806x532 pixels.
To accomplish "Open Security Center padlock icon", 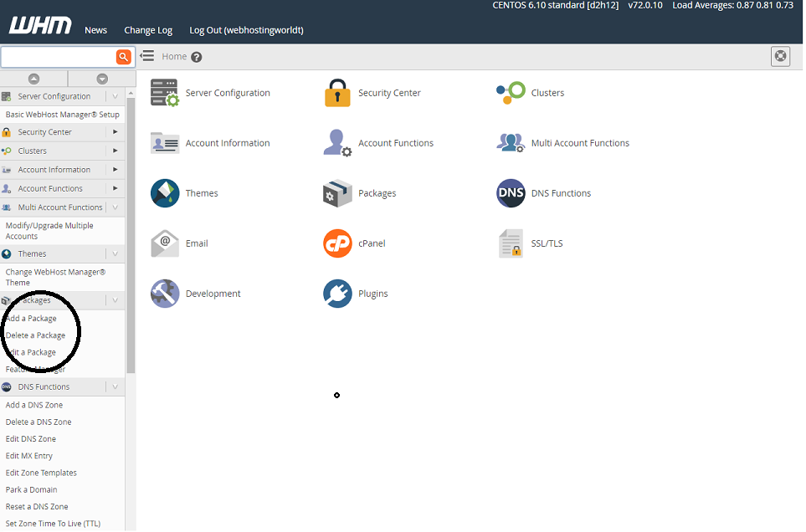I will tap(337, 93).
